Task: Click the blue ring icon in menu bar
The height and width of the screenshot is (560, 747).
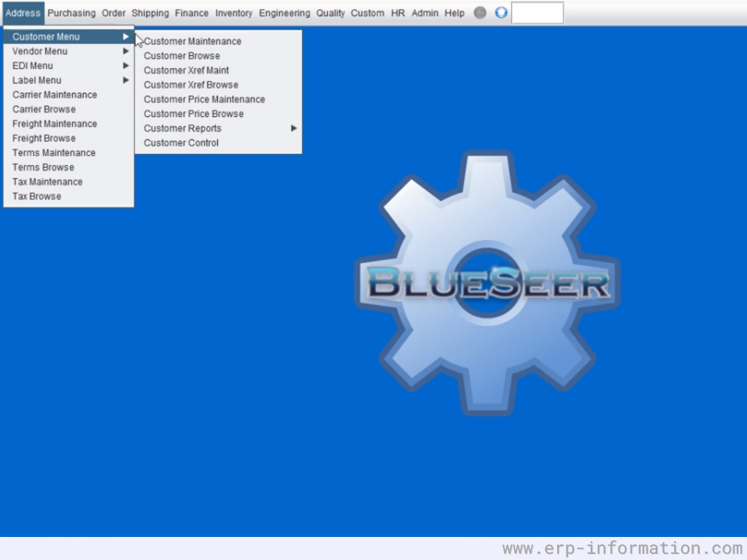Action: point(501,12)
